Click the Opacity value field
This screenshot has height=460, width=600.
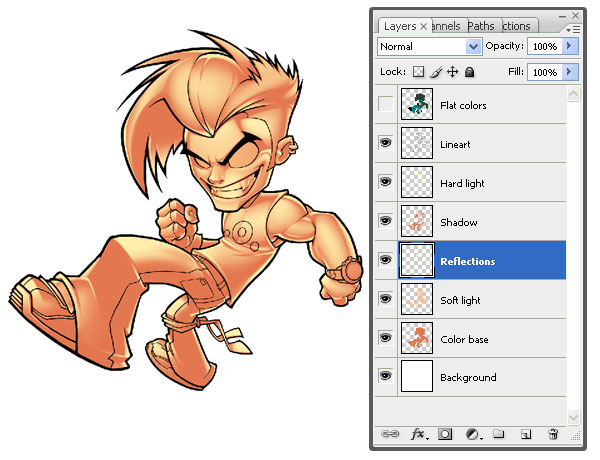(x=545, y=46)
